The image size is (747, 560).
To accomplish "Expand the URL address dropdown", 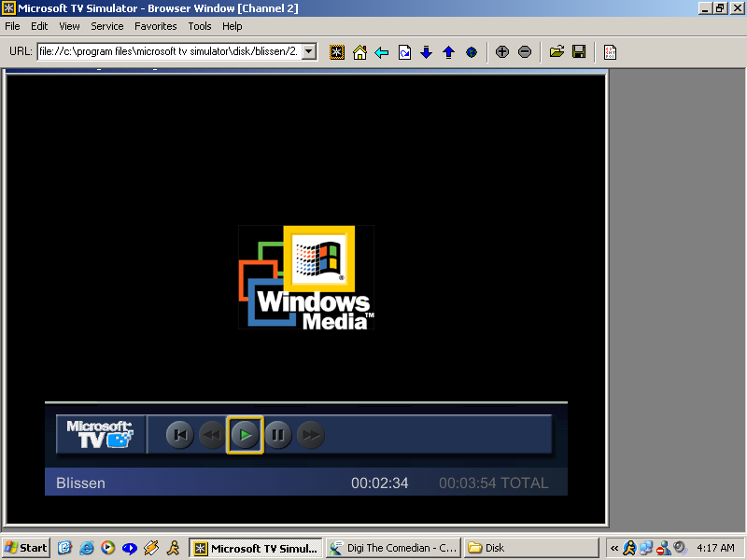I will click(x=309, y=51).
